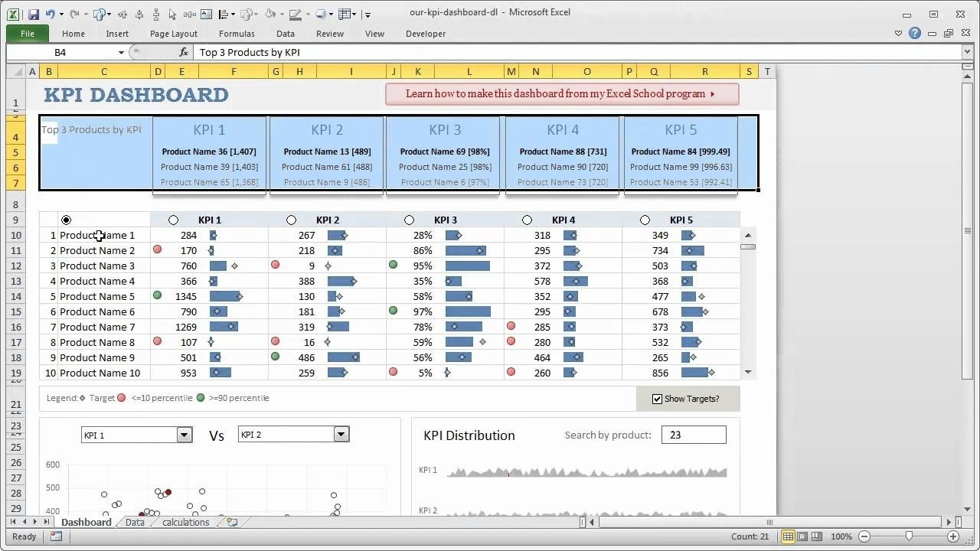Click the Name Box showing B4

(61, 52)
